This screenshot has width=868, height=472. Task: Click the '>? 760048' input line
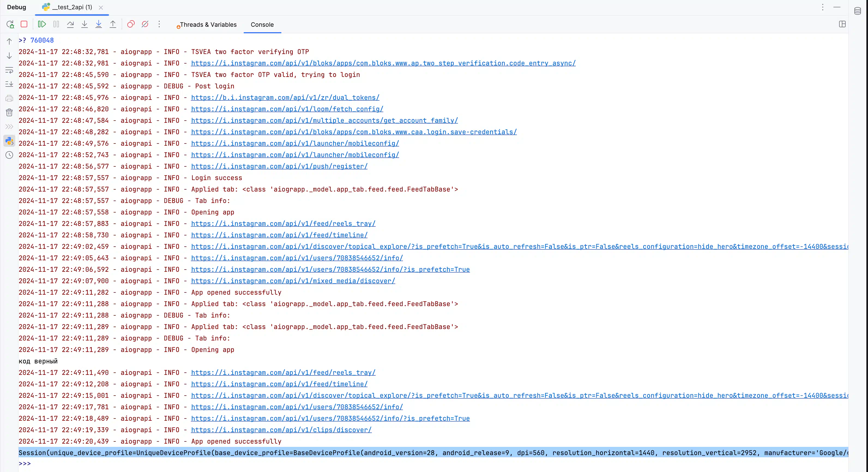tap(36, 40)
